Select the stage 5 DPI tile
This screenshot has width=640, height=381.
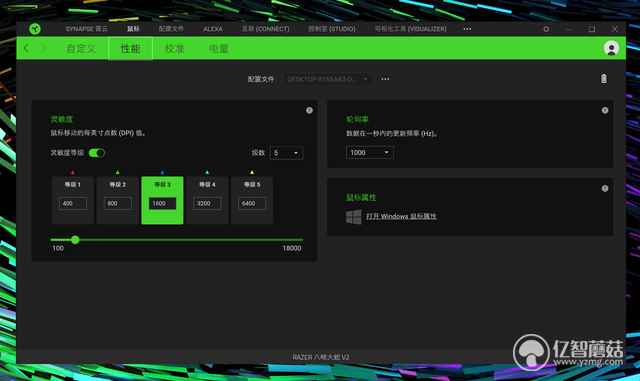point(252,200)
